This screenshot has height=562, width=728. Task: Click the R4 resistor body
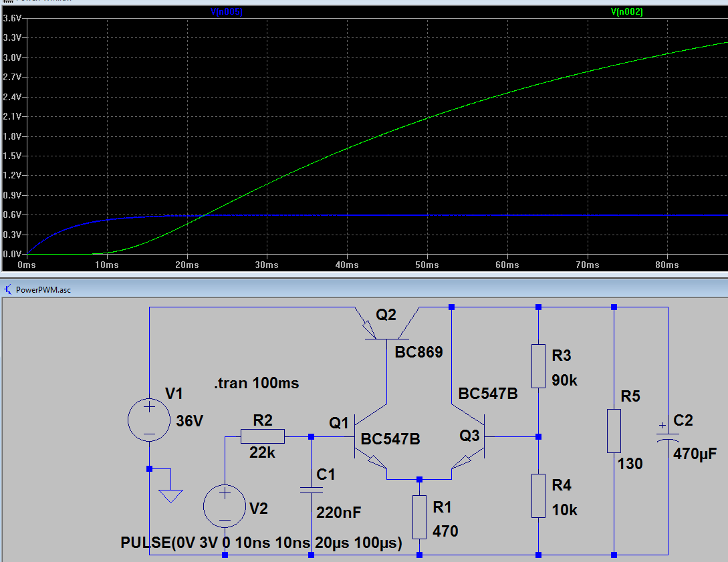[x=538, y=496]
